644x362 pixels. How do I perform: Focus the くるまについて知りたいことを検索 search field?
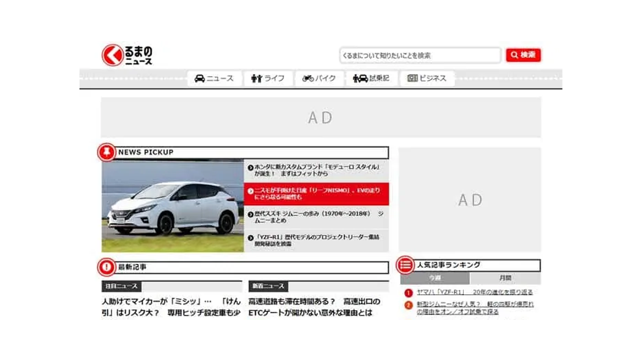[x=420, y=55]
